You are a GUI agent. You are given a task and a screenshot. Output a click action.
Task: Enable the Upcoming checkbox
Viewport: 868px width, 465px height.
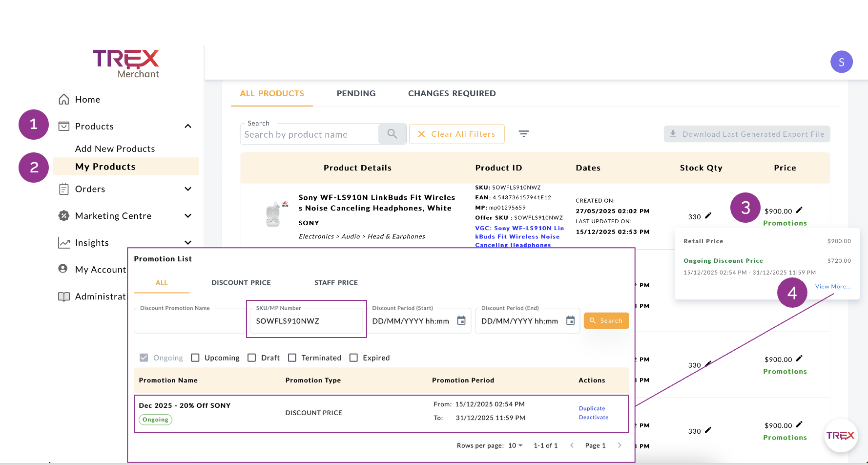click(x=195, y=358)
